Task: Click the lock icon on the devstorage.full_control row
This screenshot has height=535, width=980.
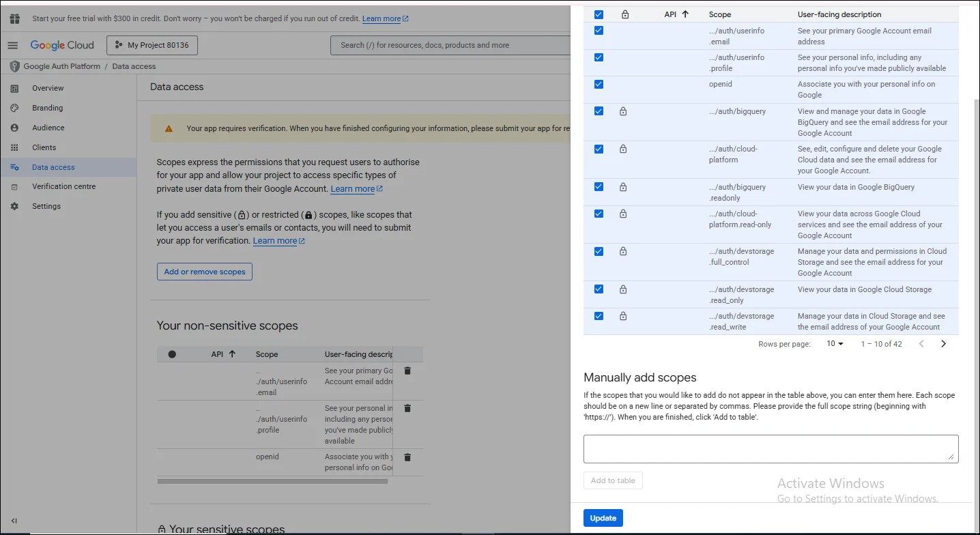Action: [623, 251]
